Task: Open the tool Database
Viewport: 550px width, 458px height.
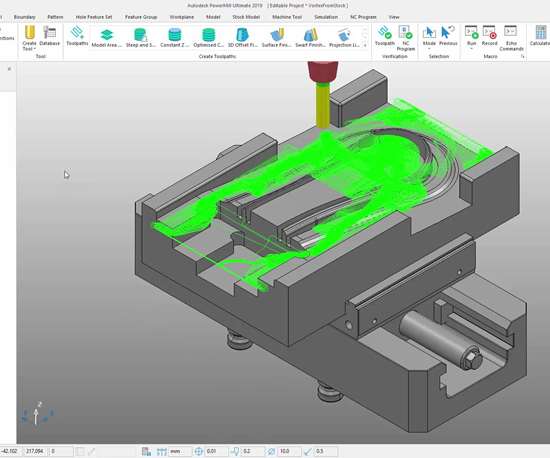Action: coord(49,36)
